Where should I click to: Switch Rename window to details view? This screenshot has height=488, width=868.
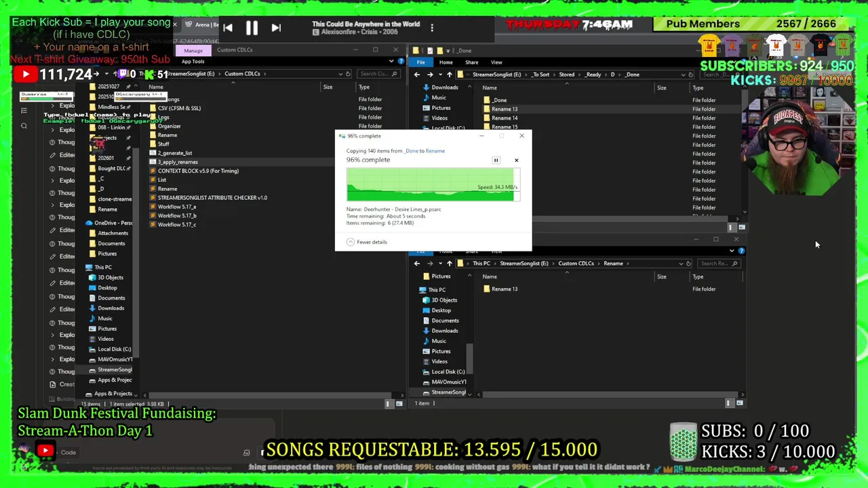point(729,403)
